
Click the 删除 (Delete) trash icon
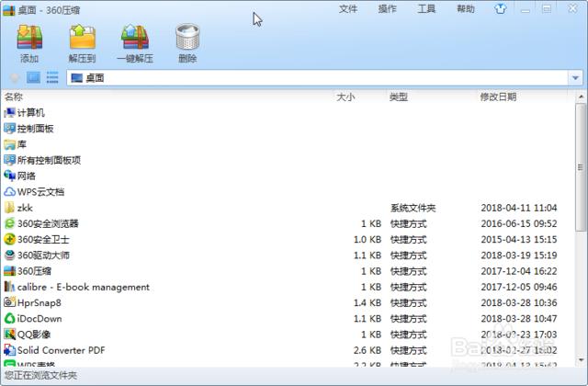pos(187,37)
